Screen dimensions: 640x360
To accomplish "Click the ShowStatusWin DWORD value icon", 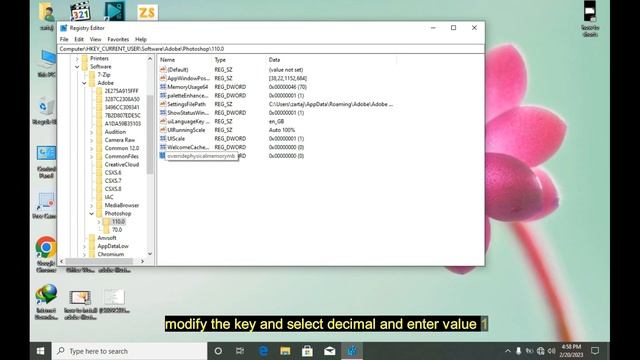I will coord(163,113).
